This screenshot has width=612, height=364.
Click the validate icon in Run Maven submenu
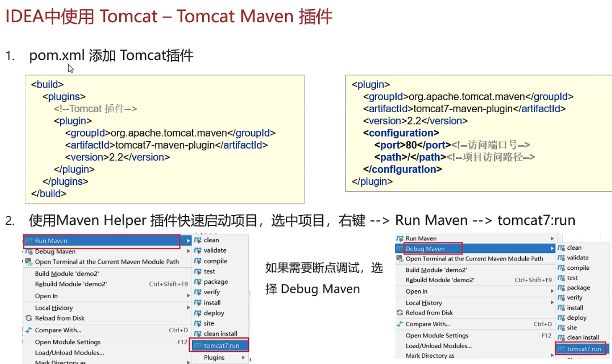tap(198, 250)
